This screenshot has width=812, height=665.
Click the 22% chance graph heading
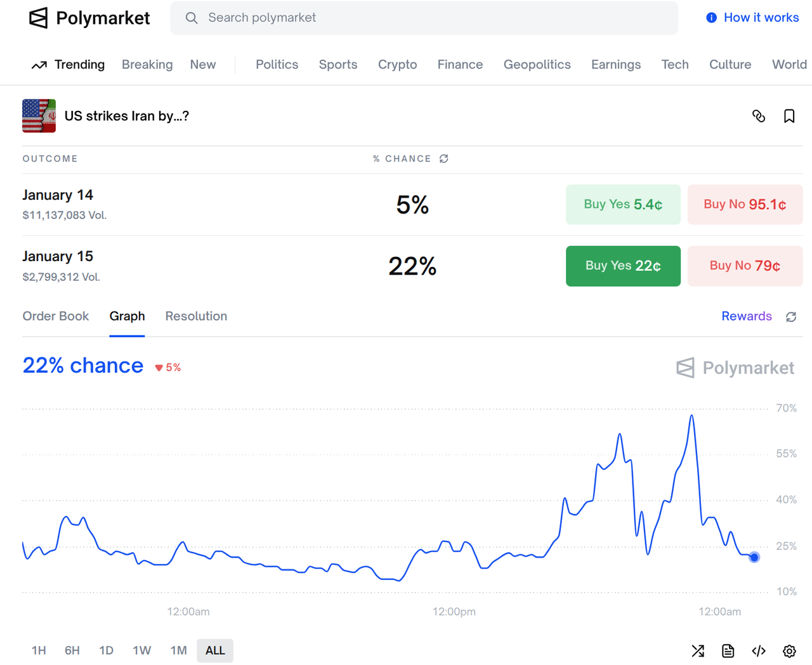point(83,366)
